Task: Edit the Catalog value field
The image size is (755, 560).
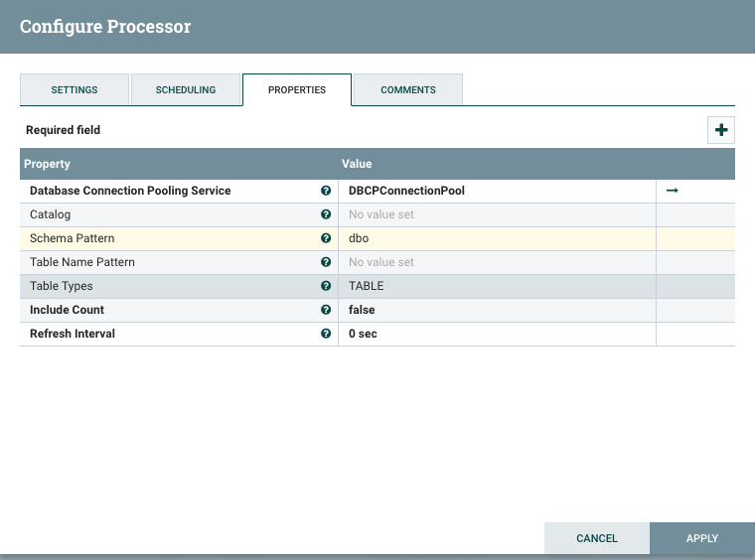Action: 497,214
